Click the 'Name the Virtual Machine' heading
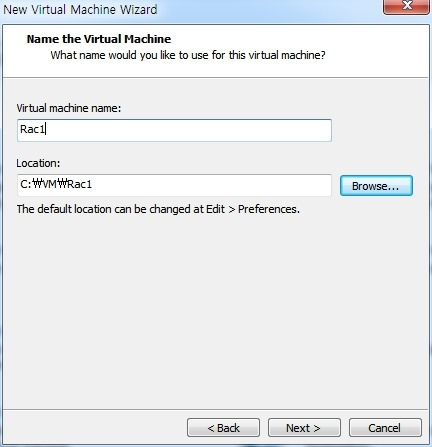This screenshot has height=447, width=432. (x=99, y=39)
